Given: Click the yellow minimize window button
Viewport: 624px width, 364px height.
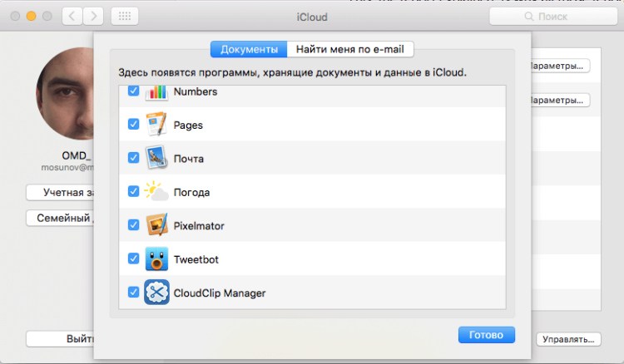Looking at the screenshot, I should point(31,17).
